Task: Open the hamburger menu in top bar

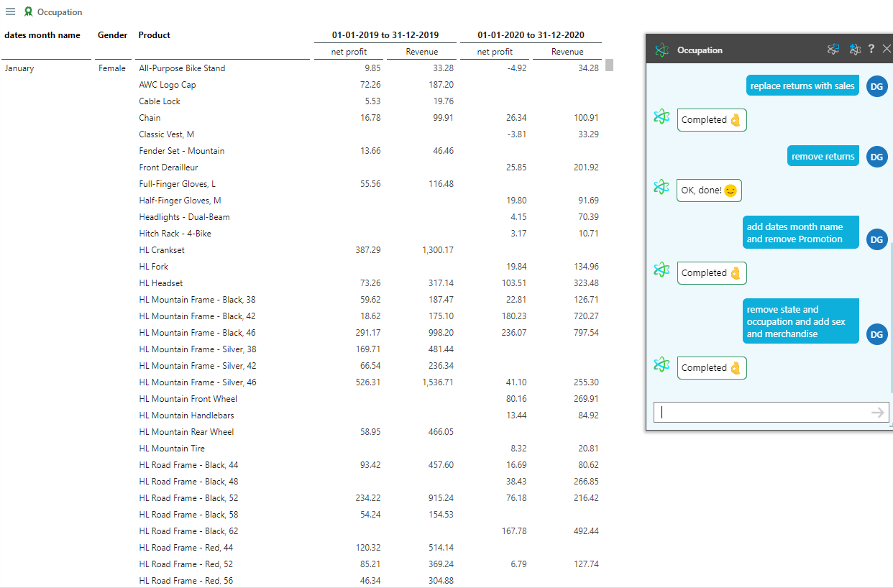Action: [10, 12]
